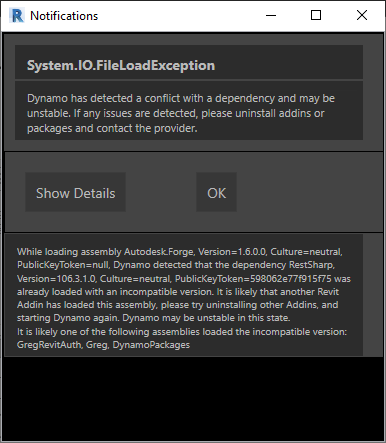The width and height of the screenshot is (386, 443).
Task: Maximize the Notifications window
Action: (x=316, y=15)
